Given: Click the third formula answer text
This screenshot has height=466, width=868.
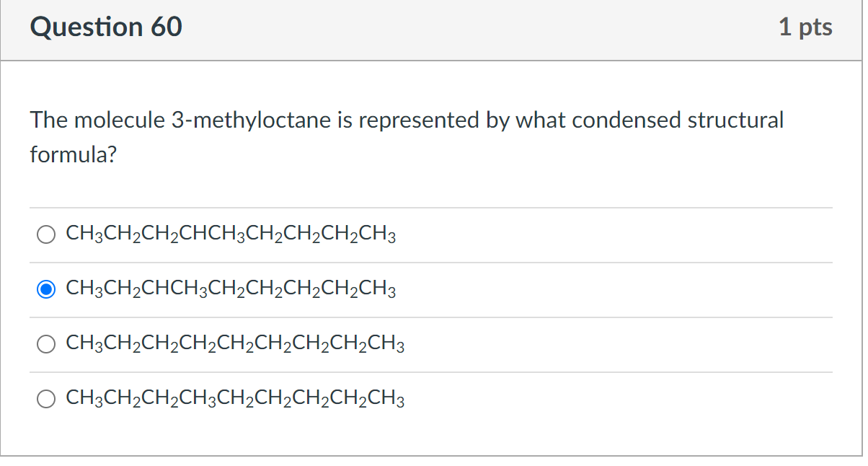Looking at the screenshot, I should click(235, 344).
